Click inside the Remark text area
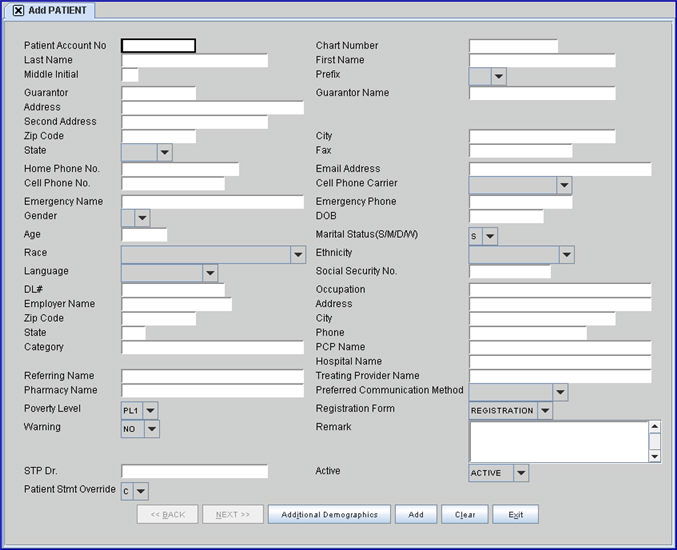 click(x=559, y=442)
